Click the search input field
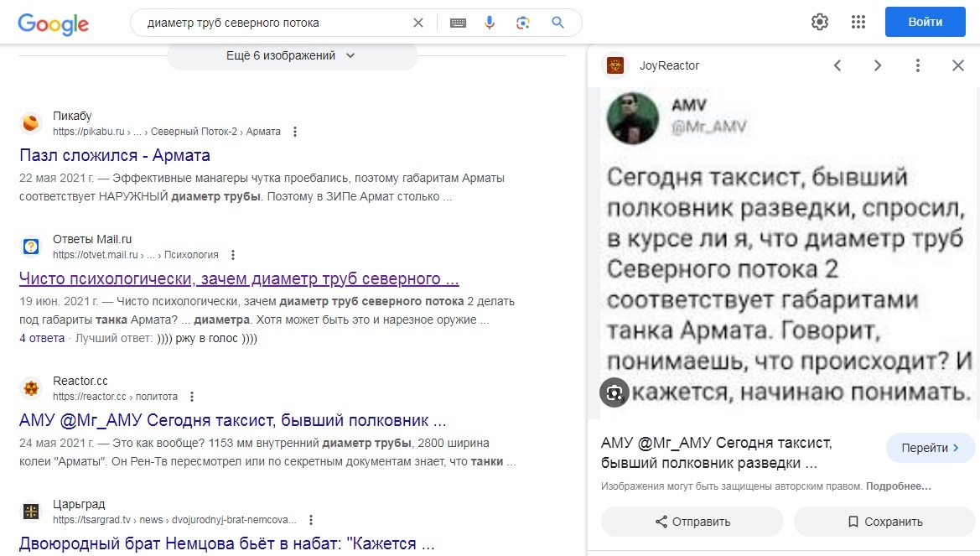Image resolution: width=980 pixels, height=556 pixels. coord(275,23)
